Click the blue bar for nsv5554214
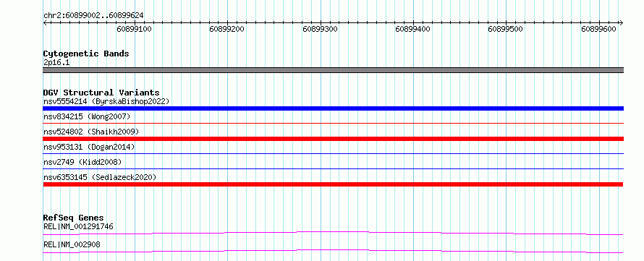644x261 pixels. pyautogui.click(x=333, y=108)
